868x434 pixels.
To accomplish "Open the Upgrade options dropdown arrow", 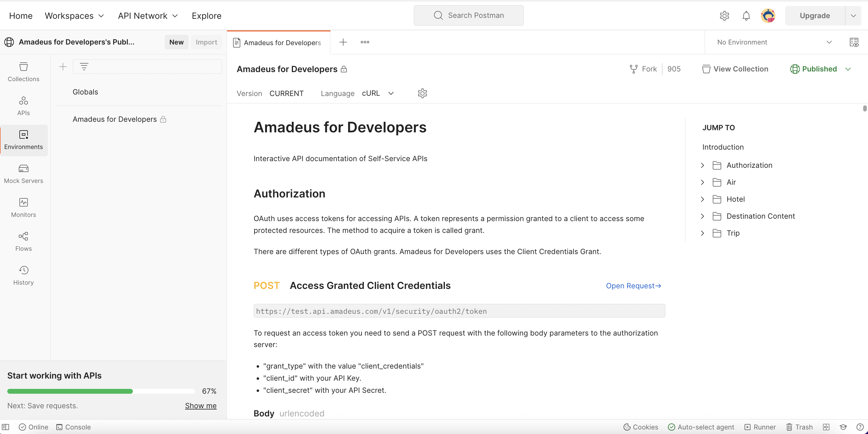I will point(853,16).
